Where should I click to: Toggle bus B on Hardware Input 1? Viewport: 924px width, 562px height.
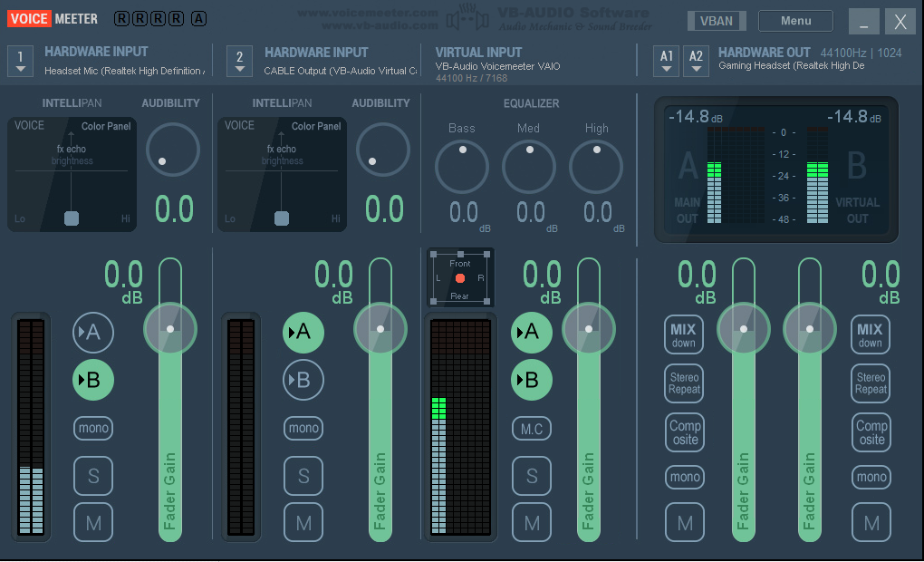tap(93, 380)
